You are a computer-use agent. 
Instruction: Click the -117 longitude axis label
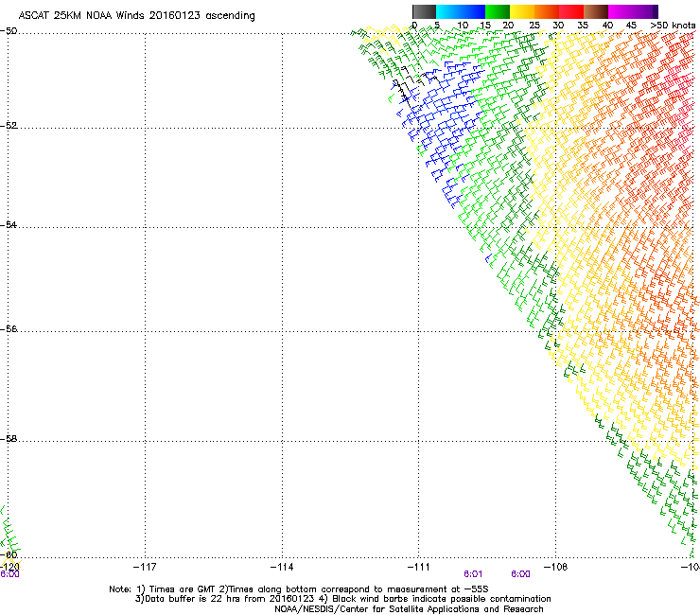(145, 567)
